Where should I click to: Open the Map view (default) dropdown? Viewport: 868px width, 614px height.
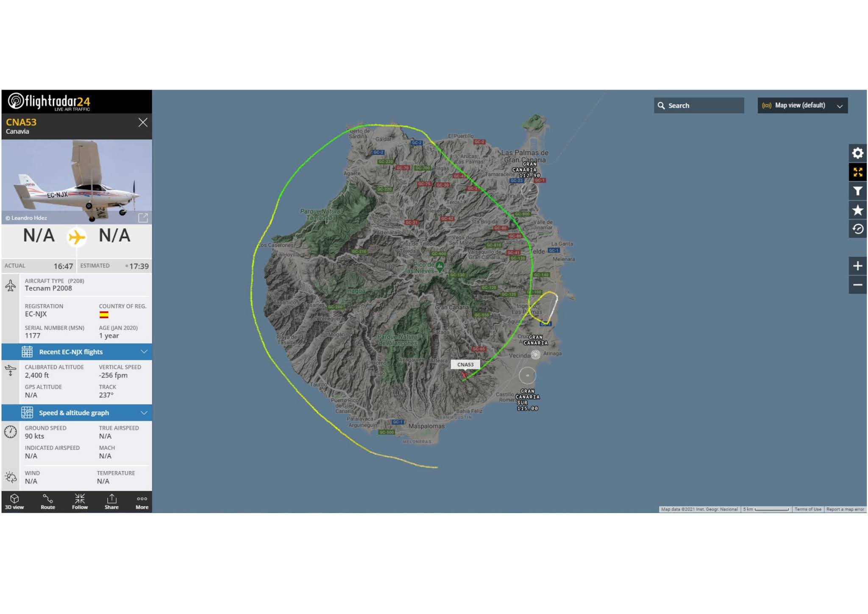[802, 106]
